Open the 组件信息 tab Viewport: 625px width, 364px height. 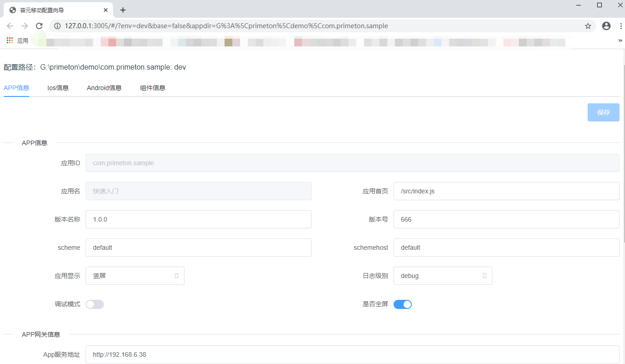coord(153,88)
